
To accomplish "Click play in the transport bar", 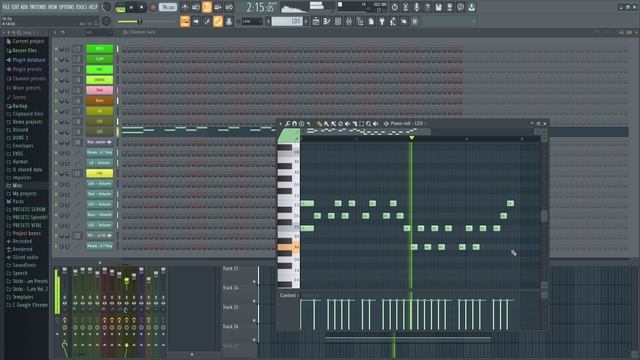I will [x=131, y=7].
